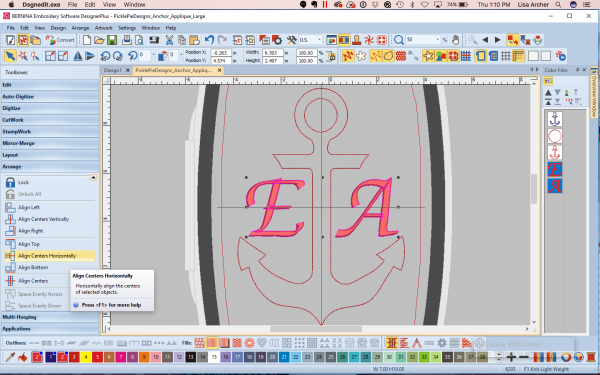Toggle the Show Hoop view icon
The width and height of the screenshot is (600, 375).
pyautogui.click(x=481, y=56)
